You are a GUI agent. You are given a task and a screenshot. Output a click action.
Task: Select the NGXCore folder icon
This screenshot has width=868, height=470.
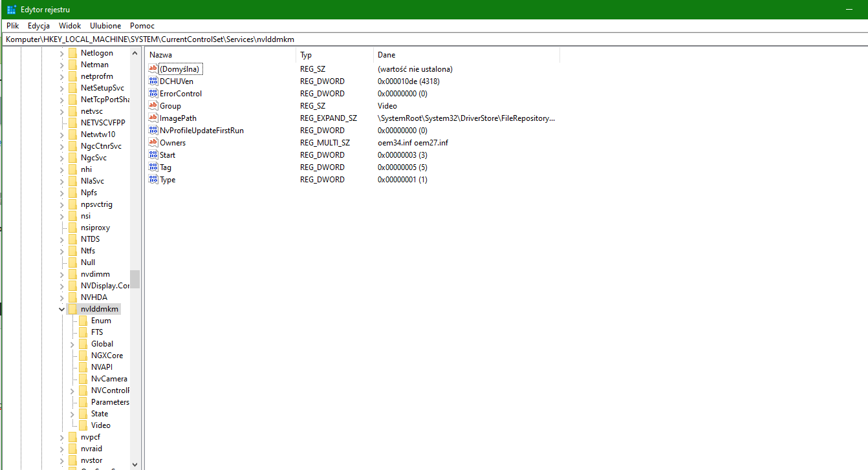(83, 356)
